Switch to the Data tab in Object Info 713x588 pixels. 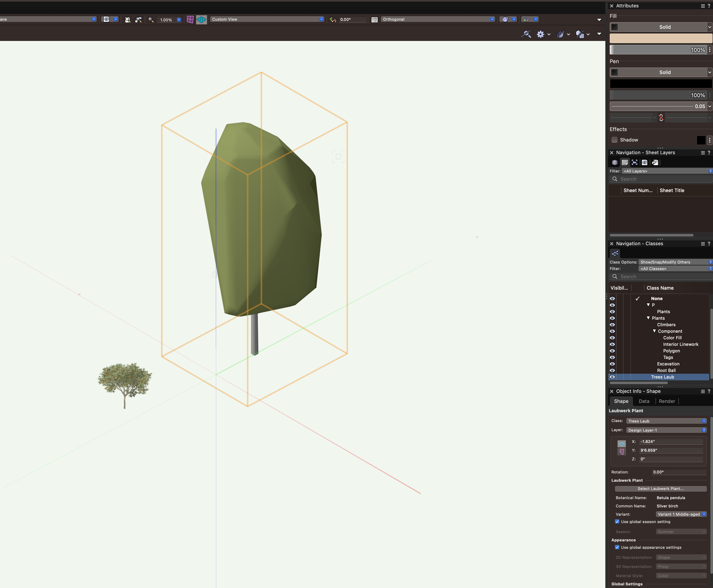pos(643,401)
